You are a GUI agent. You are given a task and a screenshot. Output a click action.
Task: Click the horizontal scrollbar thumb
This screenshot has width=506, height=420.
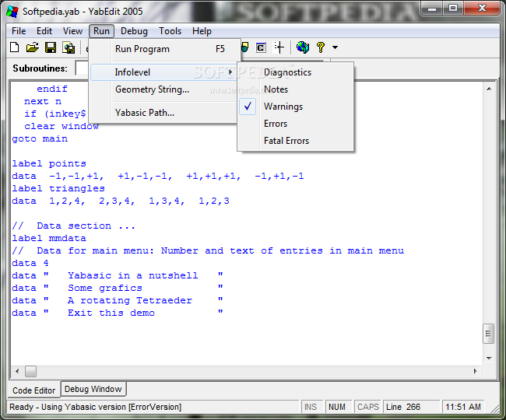click(30, 371)
